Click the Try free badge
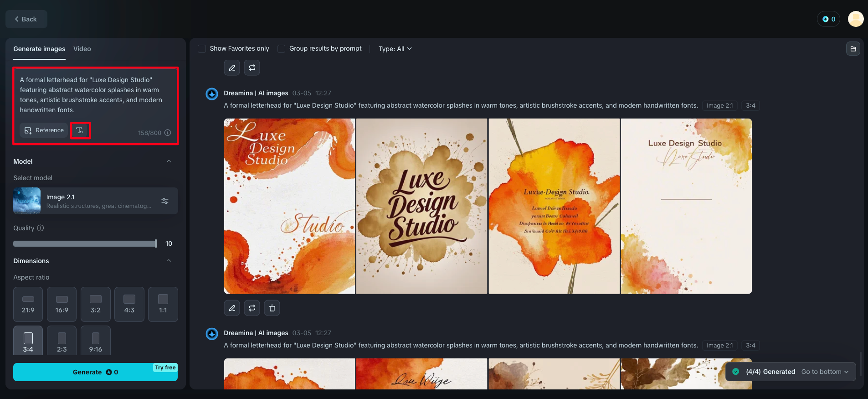Viewport: 868px width, 399px height. click(165, 368)
